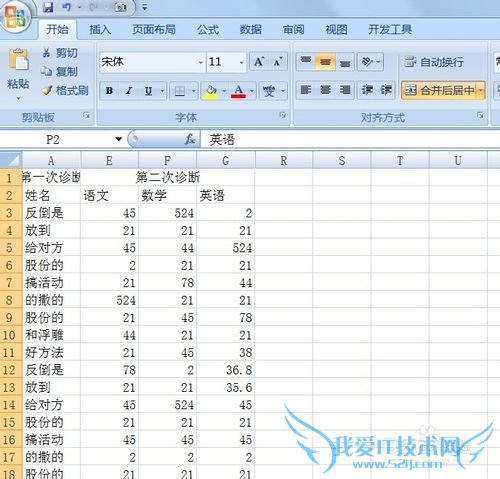Image resolution: width=500 pixels, height=479 pixels.
Task: Copy the selection (复制)
Action: coord(60,71)
